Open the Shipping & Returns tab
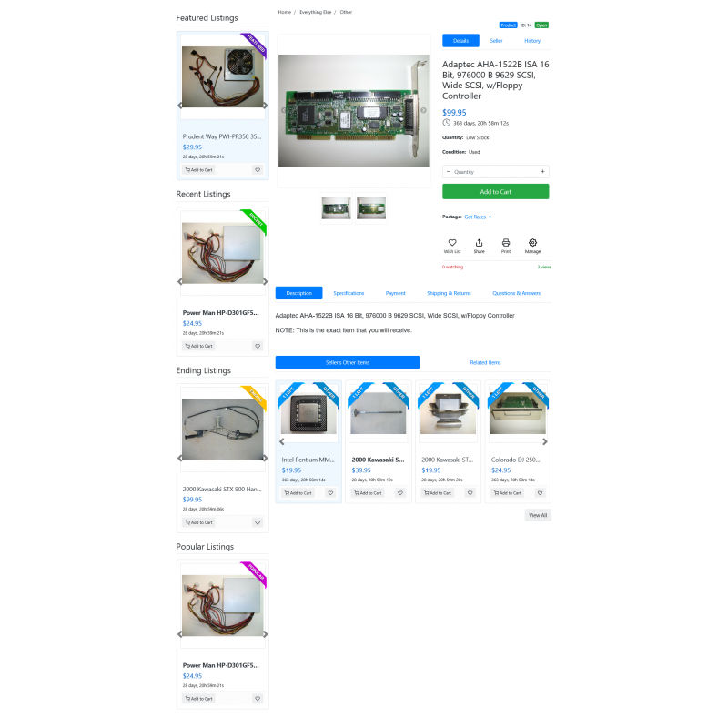Viewport: 728px width, 728px height. pos(449,293)
